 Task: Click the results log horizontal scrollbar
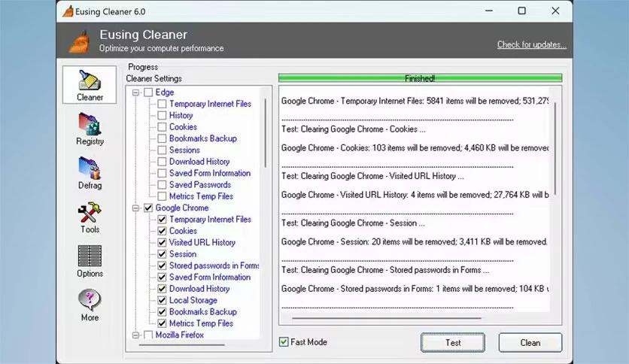tap(387, 318)
